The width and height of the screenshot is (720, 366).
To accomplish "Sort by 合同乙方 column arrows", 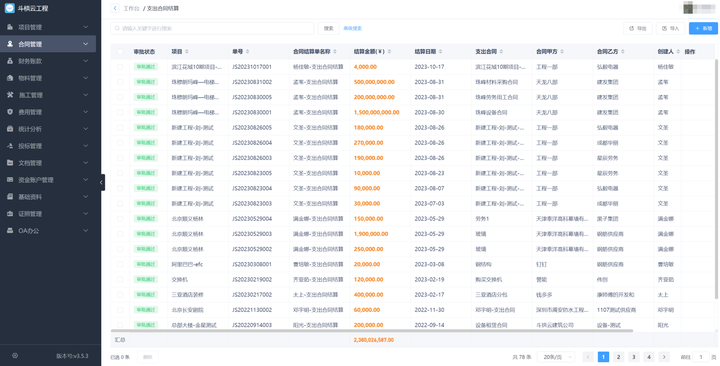I will (622, 52).
